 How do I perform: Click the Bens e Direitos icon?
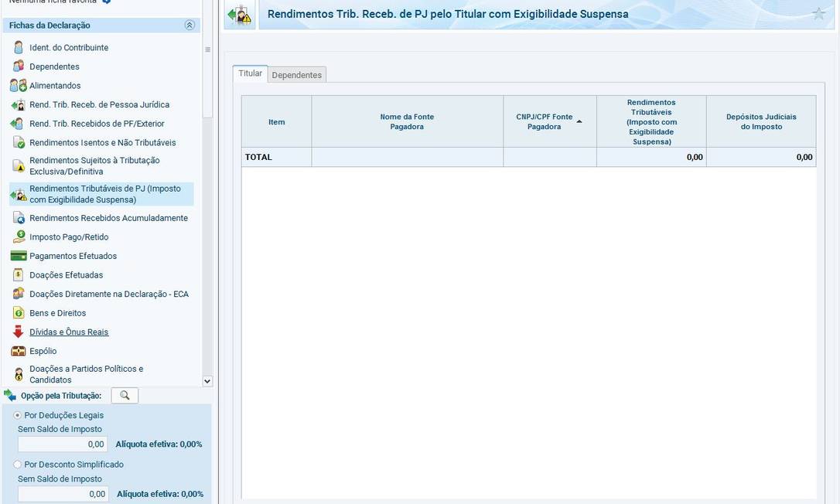coord(19,313)
